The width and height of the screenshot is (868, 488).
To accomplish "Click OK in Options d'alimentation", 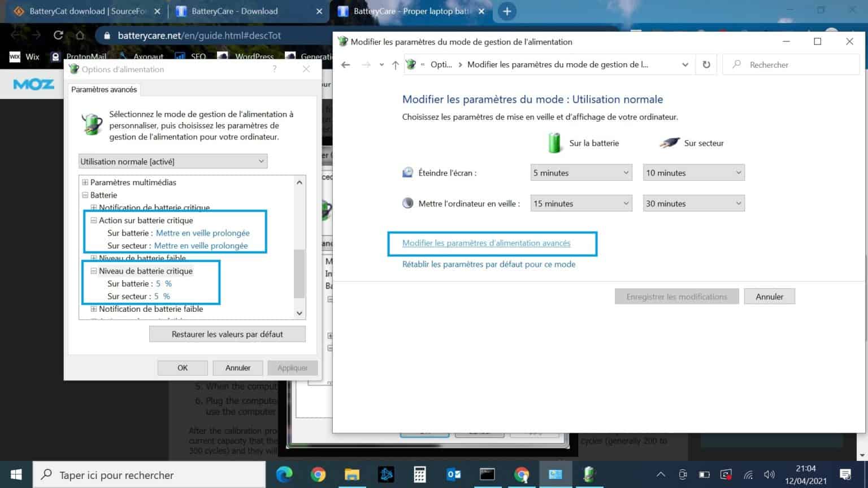I will click(183, 368).
